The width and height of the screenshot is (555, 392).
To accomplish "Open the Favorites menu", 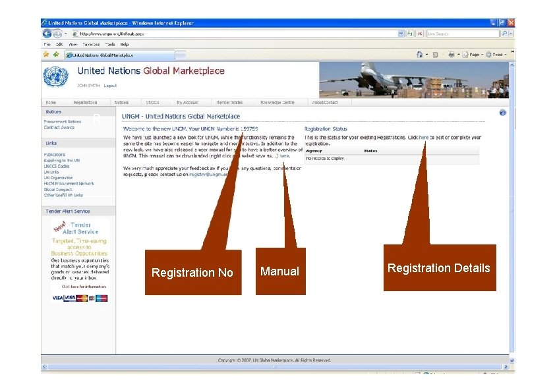I will pos(91,44).
